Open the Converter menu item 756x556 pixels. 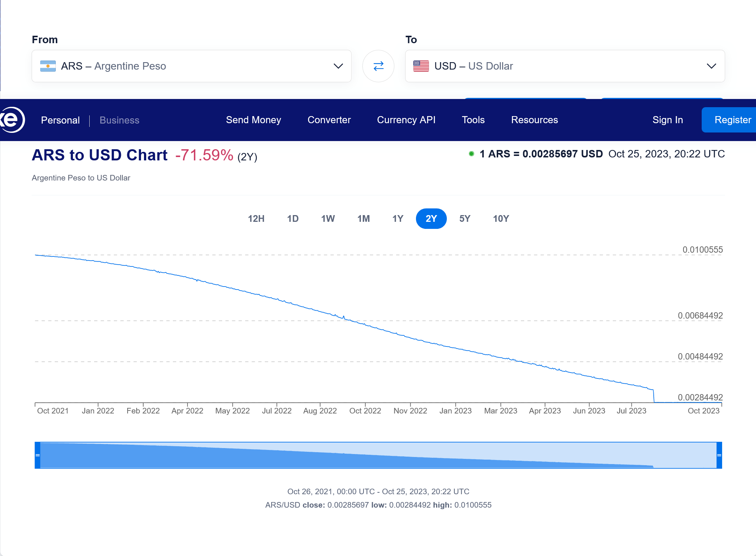coord(329,120)
